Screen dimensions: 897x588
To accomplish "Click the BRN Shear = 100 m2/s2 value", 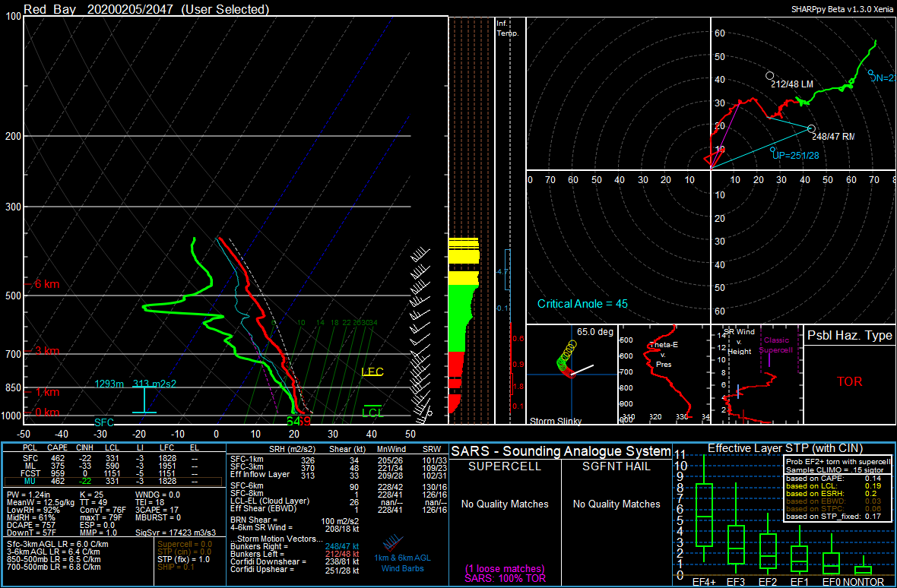I will pos(293,520).
